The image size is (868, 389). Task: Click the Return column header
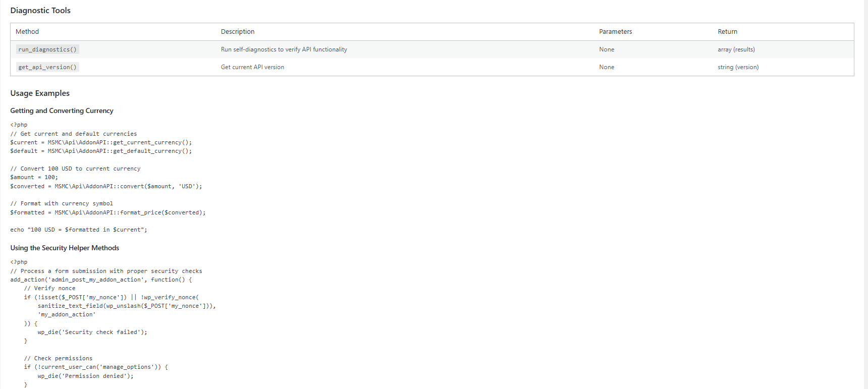pyautogui.click(x=727, y=32)
